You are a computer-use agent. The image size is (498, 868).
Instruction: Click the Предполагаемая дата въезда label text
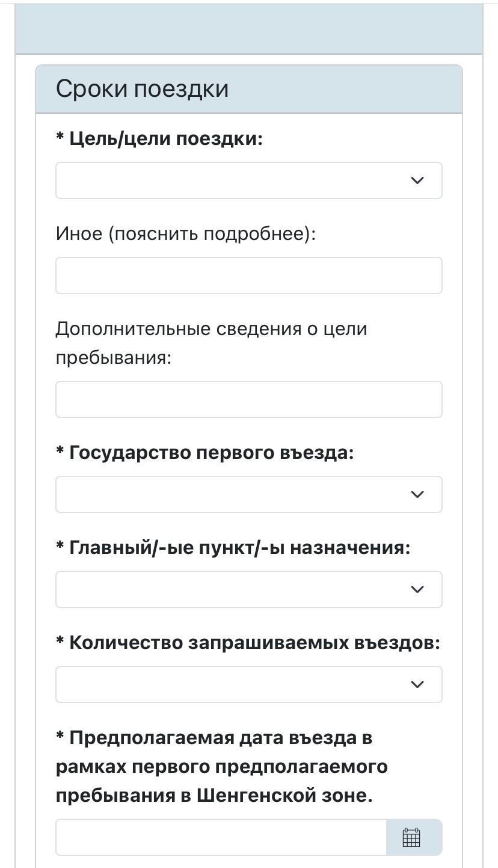(221, 766)
